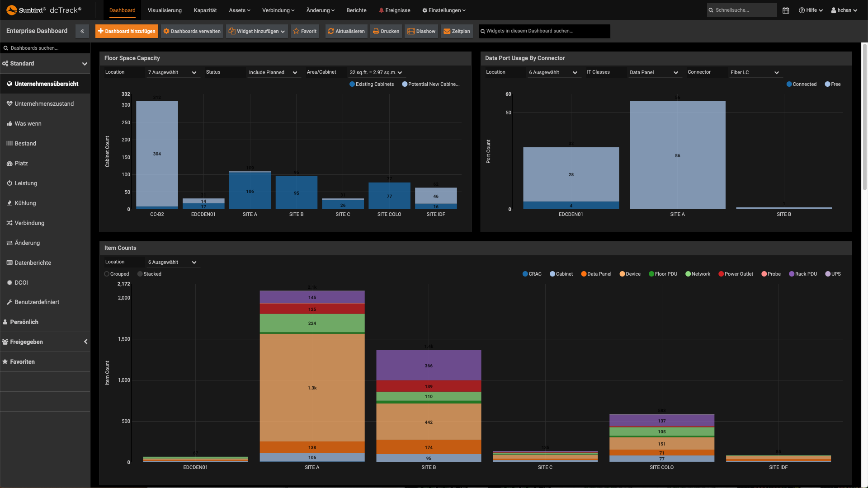Click the DCOI sidebar icon

coord(9,282)
